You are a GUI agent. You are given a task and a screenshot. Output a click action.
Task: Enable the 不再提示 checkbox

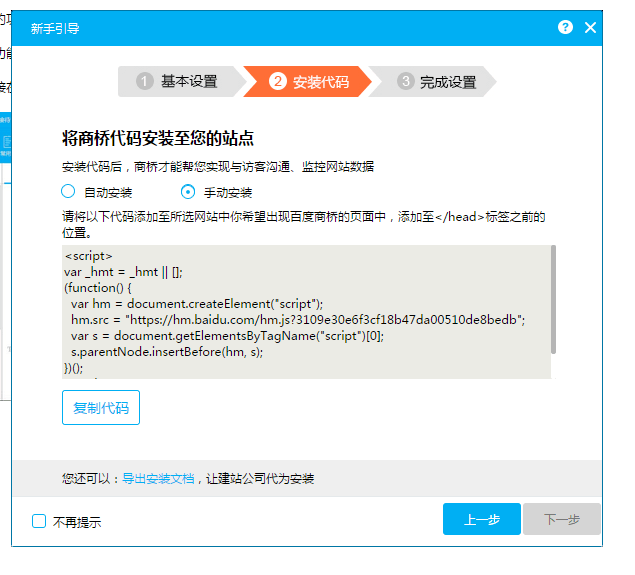click(39, 521)
